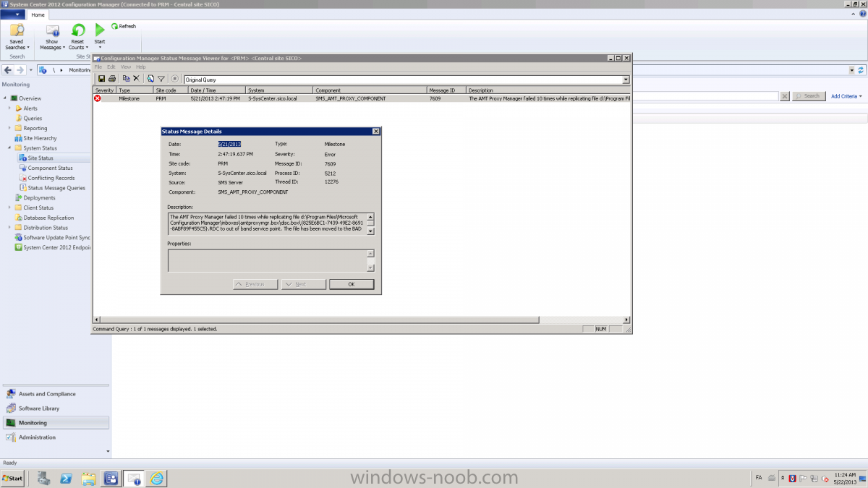Select Database Replication node
This screenshot has width=868, height=488.
click(x=48, y=218)
